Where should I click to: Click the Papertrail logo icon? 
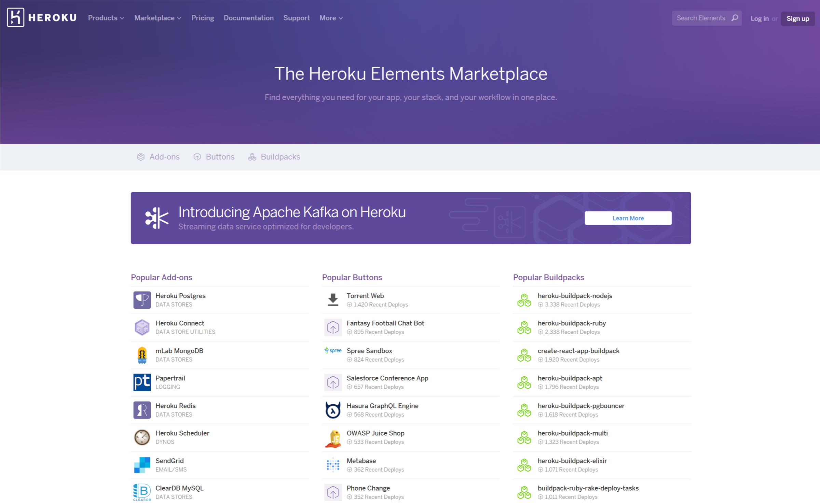pyautogui.click(x=142, y=382)
